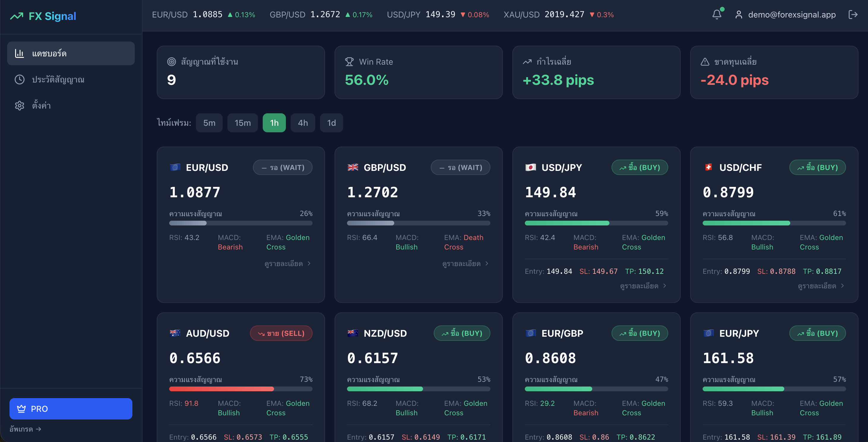Image resolution: width=868 pixels, height=442 pixels.
Task: Select the dashboard chart icon in sidebar
Action: pyautogui.click(x=20, y=53)
